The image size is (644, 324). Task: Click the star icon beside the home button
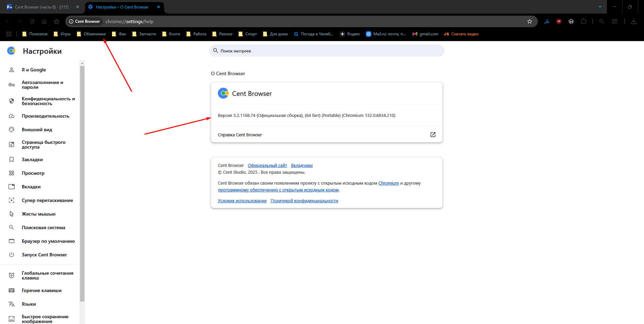click(57, 21)
